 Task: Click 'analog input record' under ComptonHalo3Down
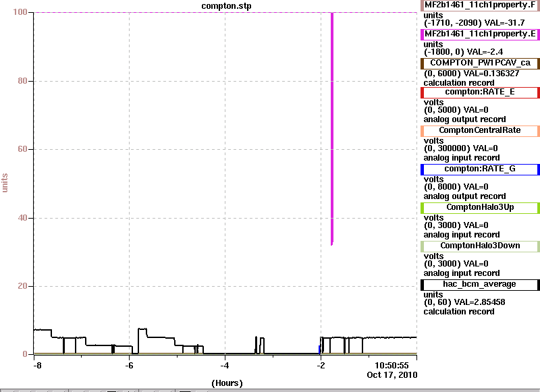(x=462, y=274)
